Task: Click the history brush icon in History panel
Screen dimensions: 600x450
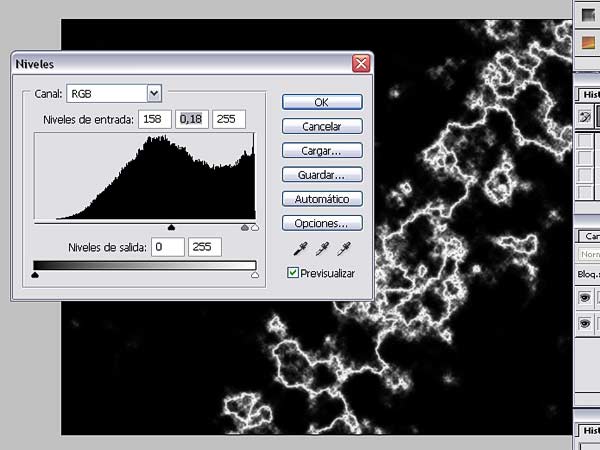Action: click(x=585, y=116)
